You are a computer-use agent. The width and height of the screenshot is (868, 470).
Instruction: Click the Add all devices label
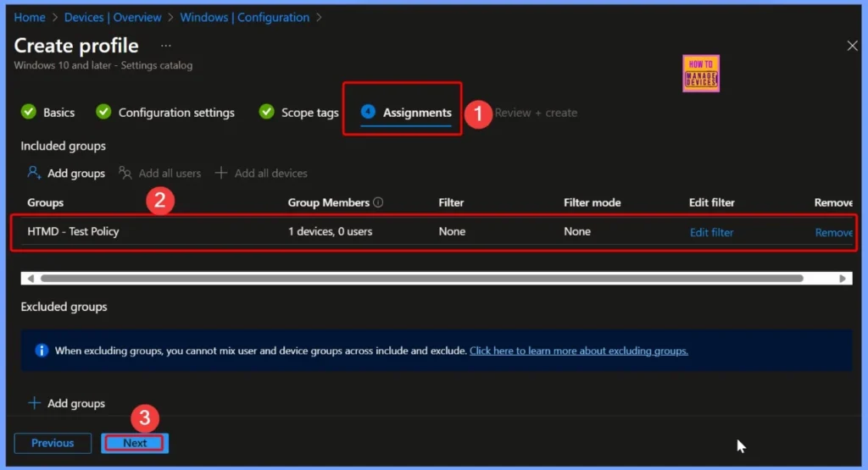[270, 173]
